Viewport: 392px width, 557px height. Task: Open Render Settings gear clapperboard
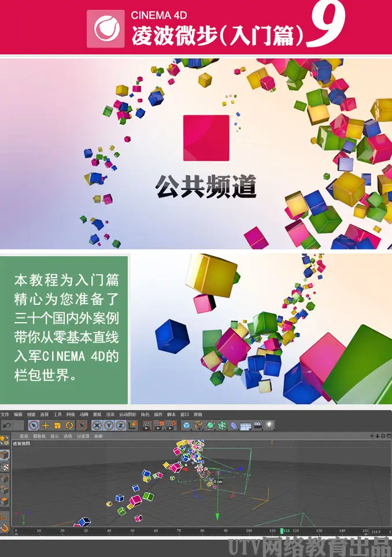(x=171, y=425)
